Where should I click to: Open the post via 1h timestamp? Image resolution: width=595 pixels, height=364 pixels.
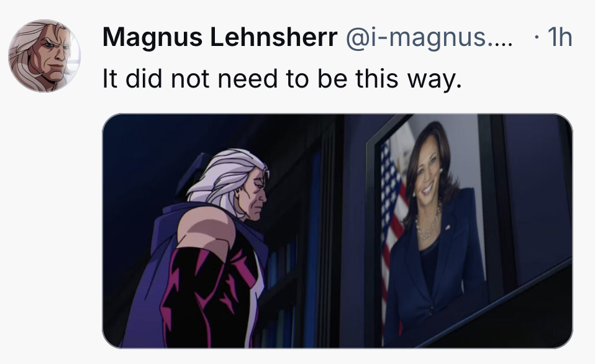coord(560,37)
